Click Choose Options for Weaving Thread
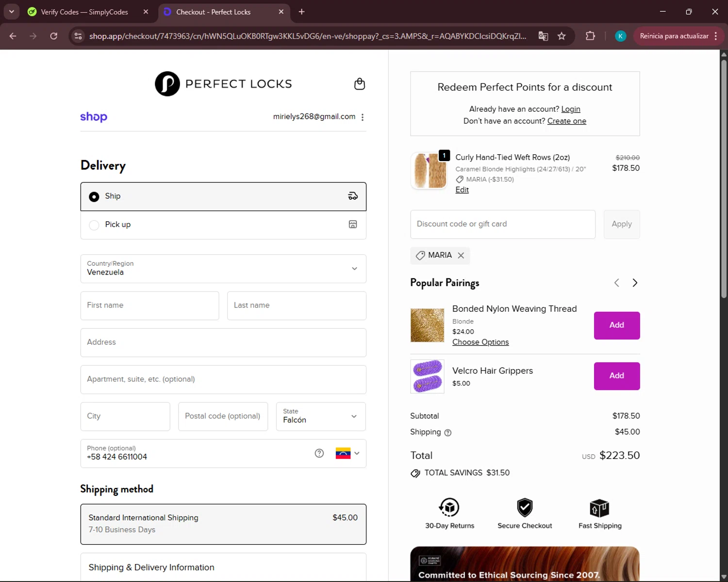 (480, 342)
